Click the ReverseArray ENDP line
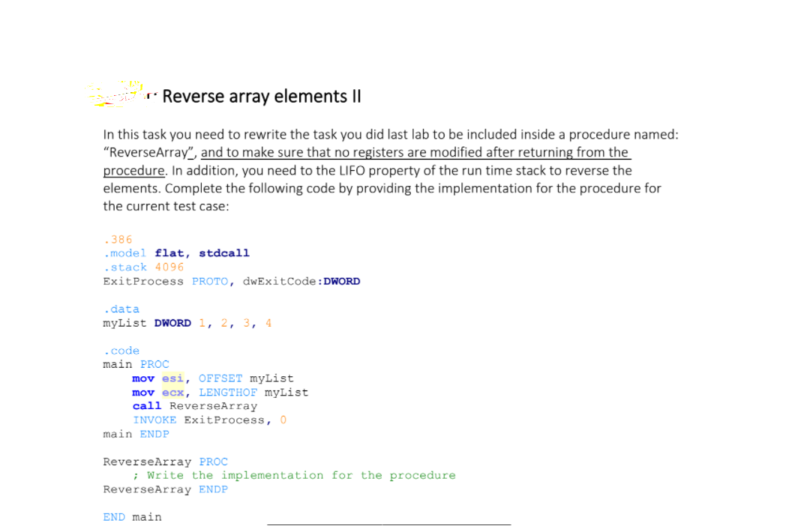This screenshot has height=532, width=792. coord(165,489)
